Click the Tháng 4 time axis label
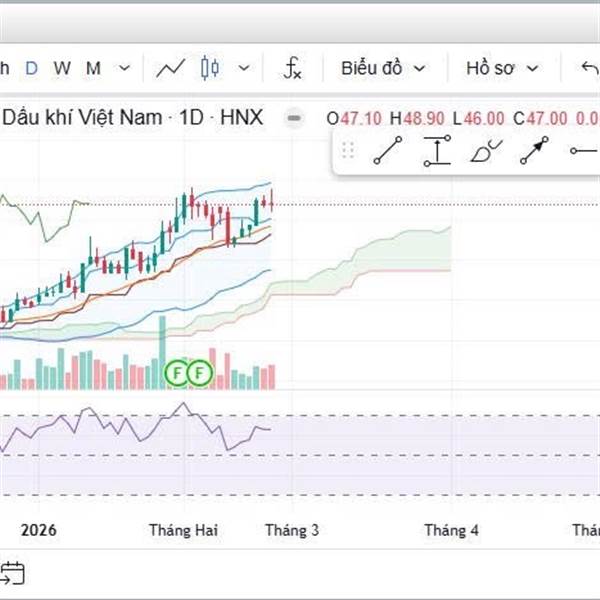The image size is (600, 600). [452, 530]
